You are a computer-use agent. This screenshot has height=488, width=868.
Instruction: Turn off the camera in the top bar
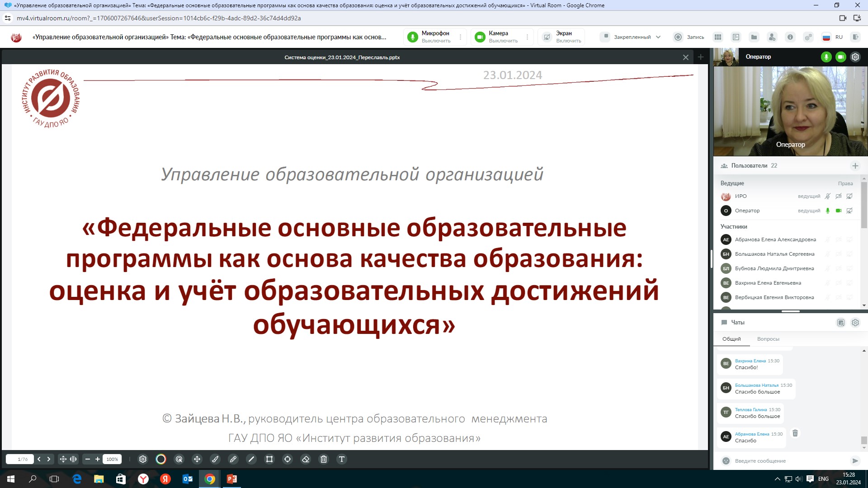point(496,37)
